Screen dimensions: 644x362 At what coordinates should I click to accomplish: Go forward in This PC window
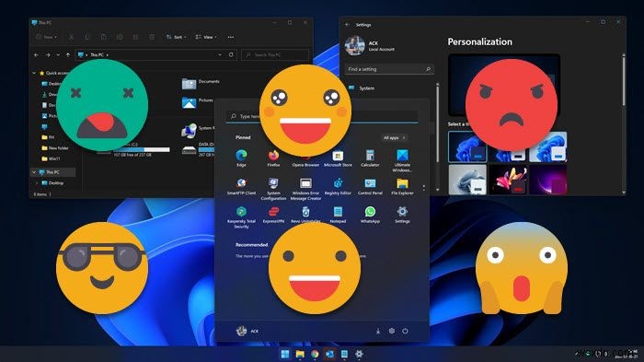(x=48, y=54)
